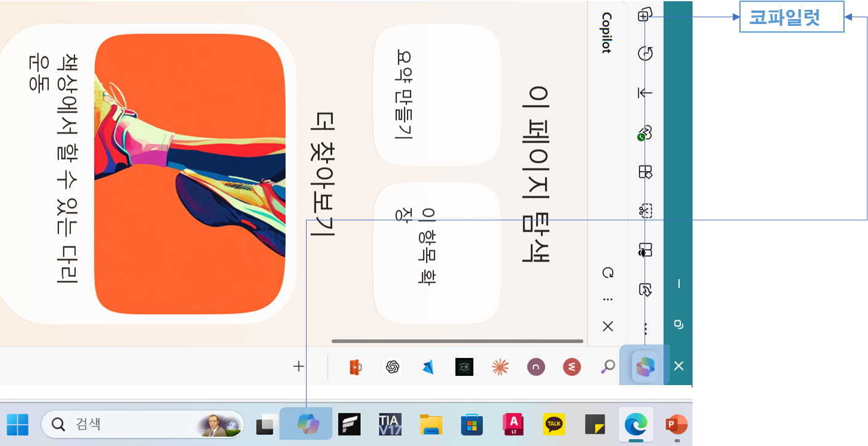Open the red W sidebar app
Viewport: 868px width, 446px height.
pyautogui.click(x=572, y=367)
